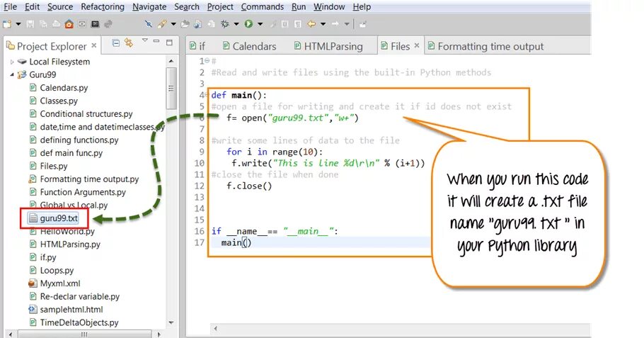Close the Files editor tab

(416, 45)
